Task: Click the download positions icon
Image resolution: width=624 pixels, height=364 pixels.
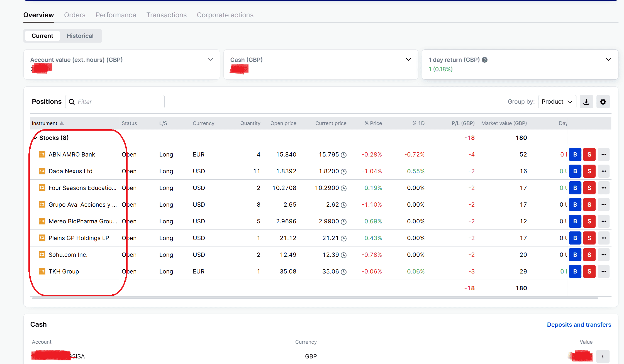Action: 586,102
